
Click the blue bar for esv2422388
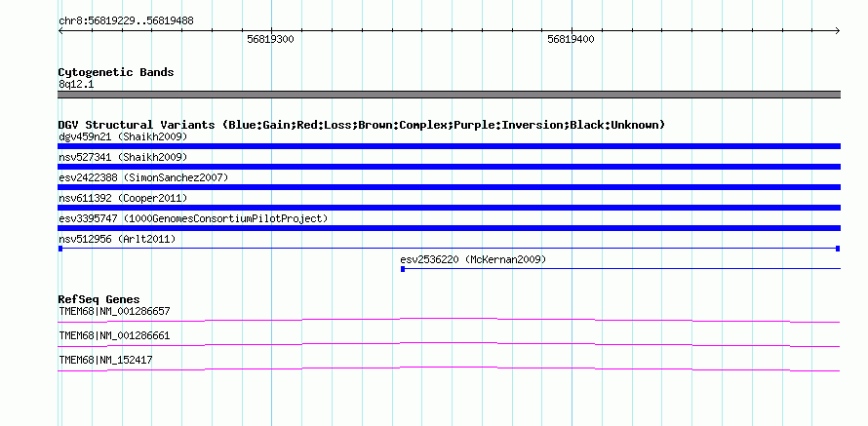point(449,187)
